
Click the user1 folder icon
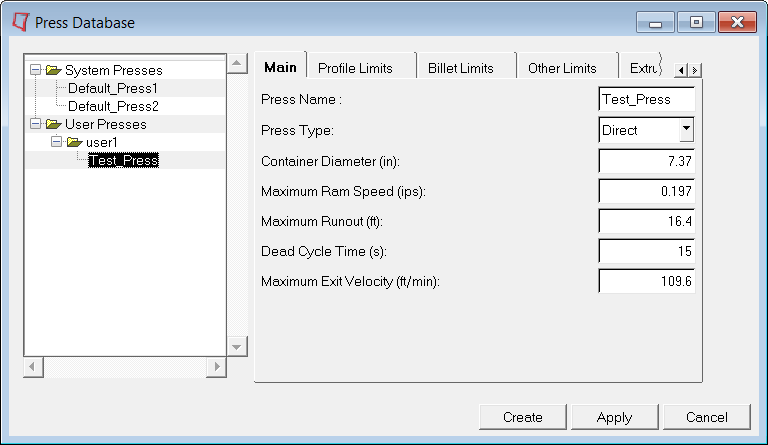click(x=74, y=142)
